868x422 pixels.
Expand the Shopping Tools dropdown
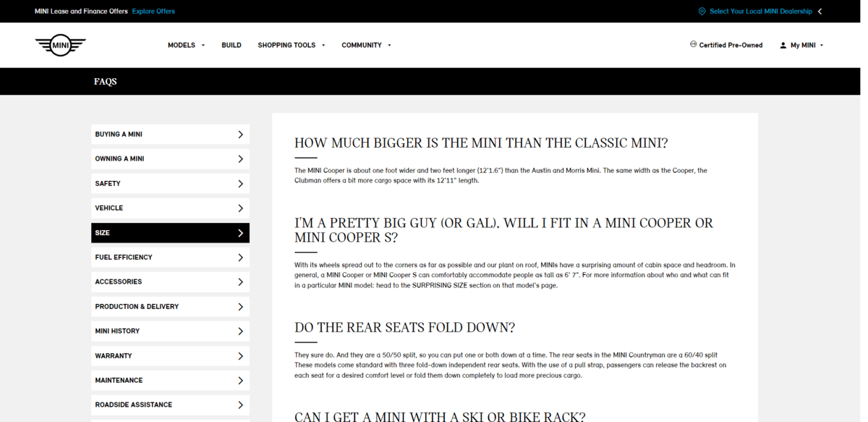[x=291, y=45]
